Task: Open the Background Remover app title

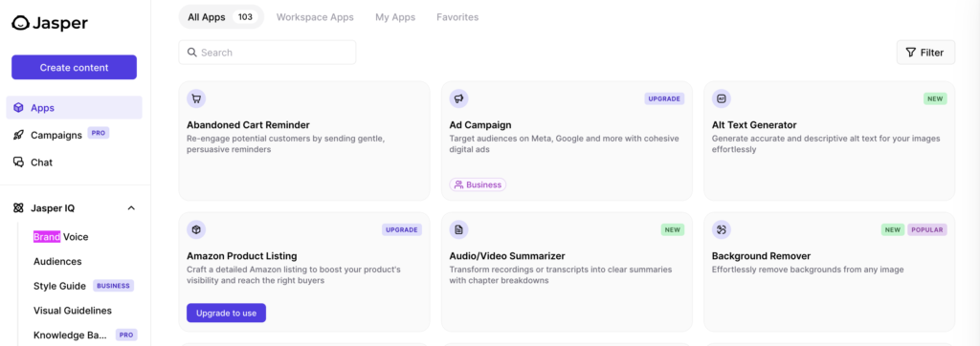Action: (761, 256)
